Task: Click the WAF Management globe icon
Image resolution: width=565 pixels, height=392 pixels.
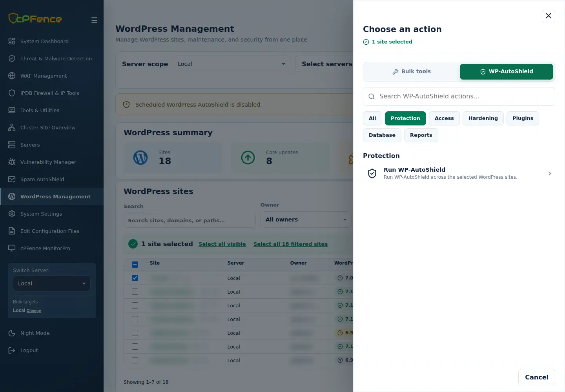Action: pyautogui.click(x=12, y=76)
